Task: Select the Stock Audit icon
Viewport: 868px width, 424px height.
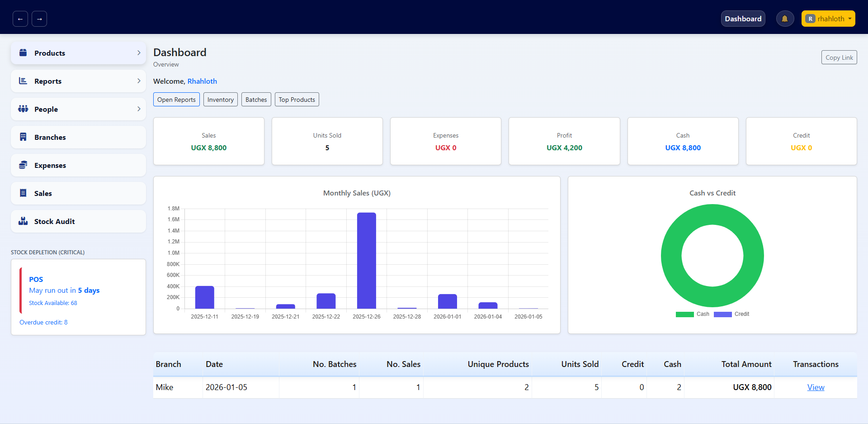Action: 23,221
